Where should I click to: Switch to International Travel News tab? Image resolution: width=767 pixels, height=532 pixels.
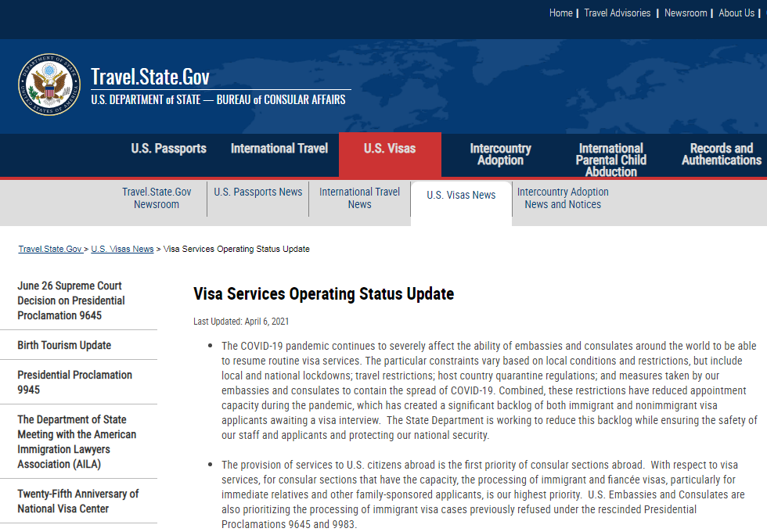(x=359, y=198)
